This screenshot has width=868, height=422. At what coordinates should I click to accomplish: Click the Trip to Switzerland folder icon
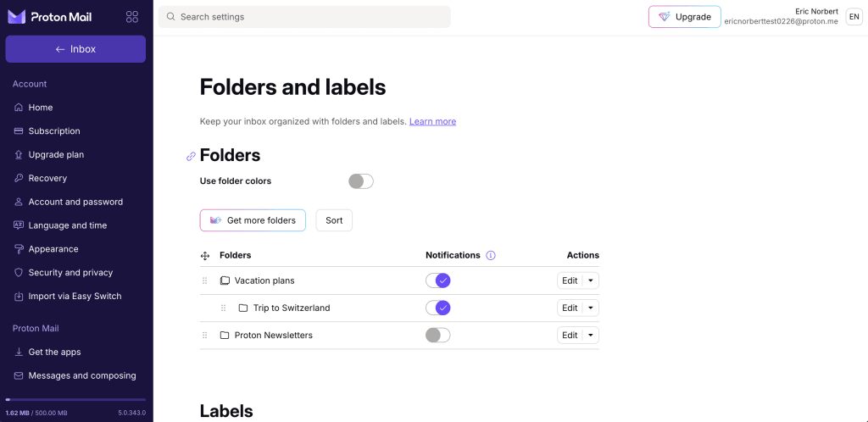[243, 308]
